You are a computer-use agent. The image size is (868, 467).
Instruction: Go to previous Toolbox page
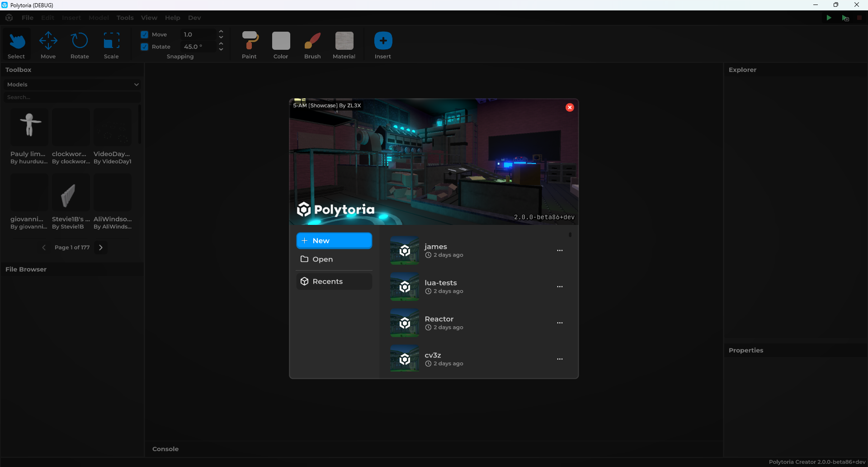point(44,248)
